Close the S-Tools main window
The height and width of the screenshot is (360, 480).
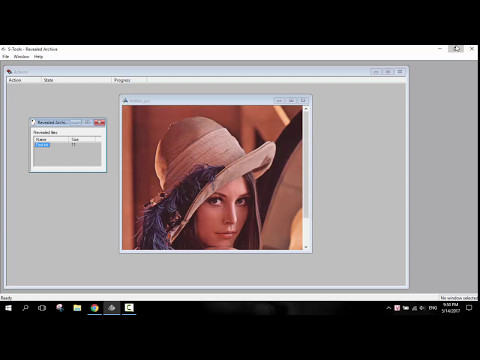pyautogui.click(x=472, y=49)
